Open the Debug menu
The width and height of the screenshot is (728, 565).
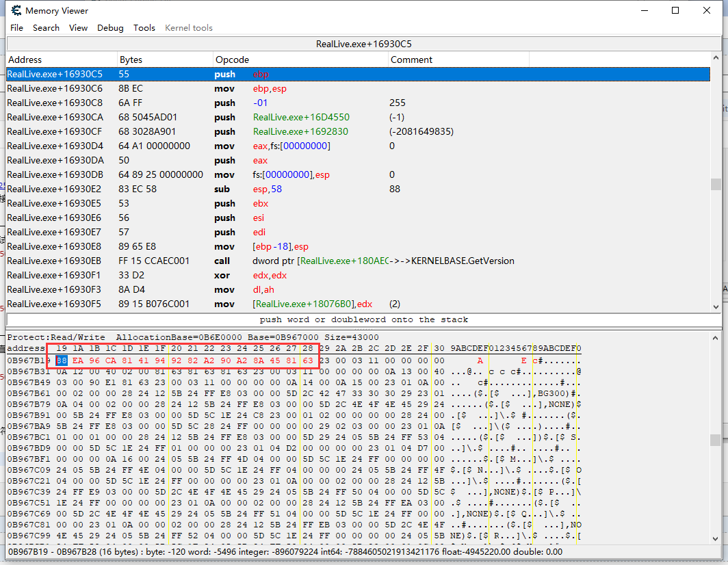click(110, 28)
